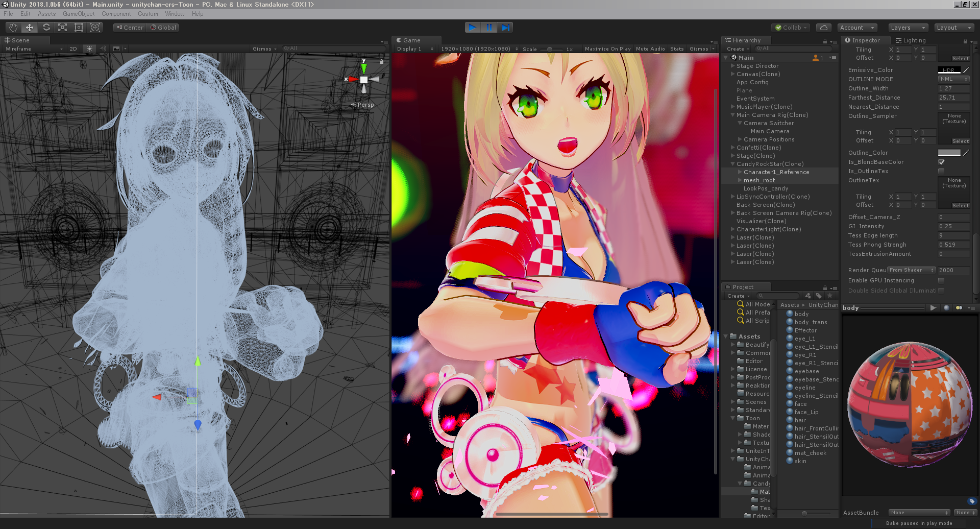
Task: Click the Pause button
Action: tap(489, 28)
